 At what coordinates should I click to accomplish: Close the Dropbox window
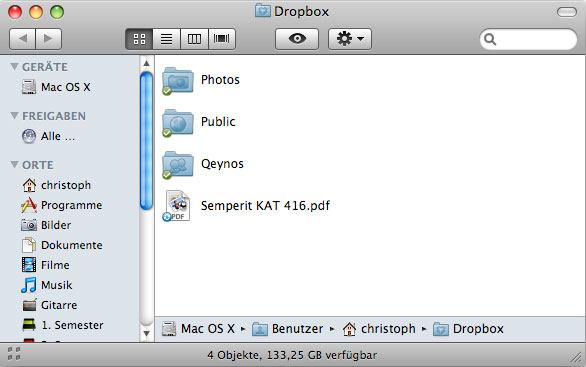[15, 12]
